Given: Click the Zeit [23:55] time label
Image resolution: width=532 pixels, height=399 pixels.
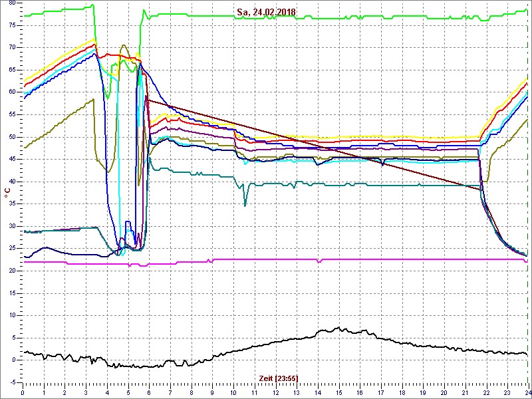Looking at the screenshot, I should (x=278, y=378).
